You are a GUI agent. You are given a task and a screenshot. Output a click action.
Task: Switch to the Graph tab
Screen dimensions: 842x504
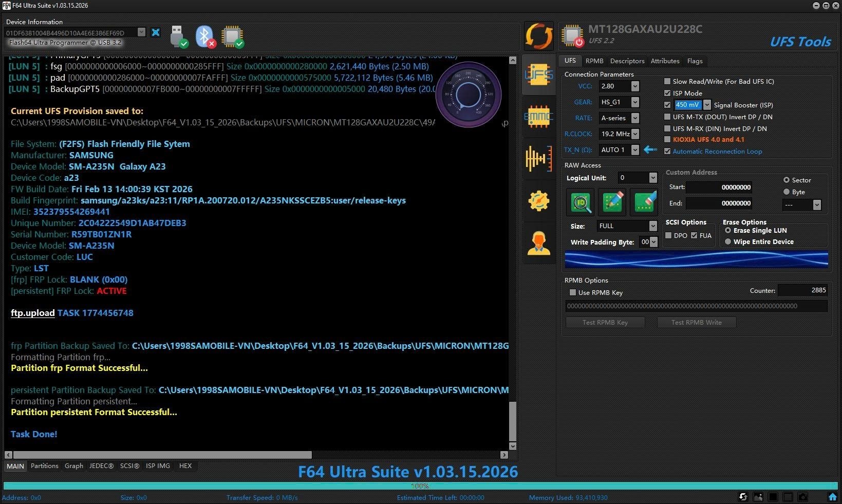tap(74, 465)
